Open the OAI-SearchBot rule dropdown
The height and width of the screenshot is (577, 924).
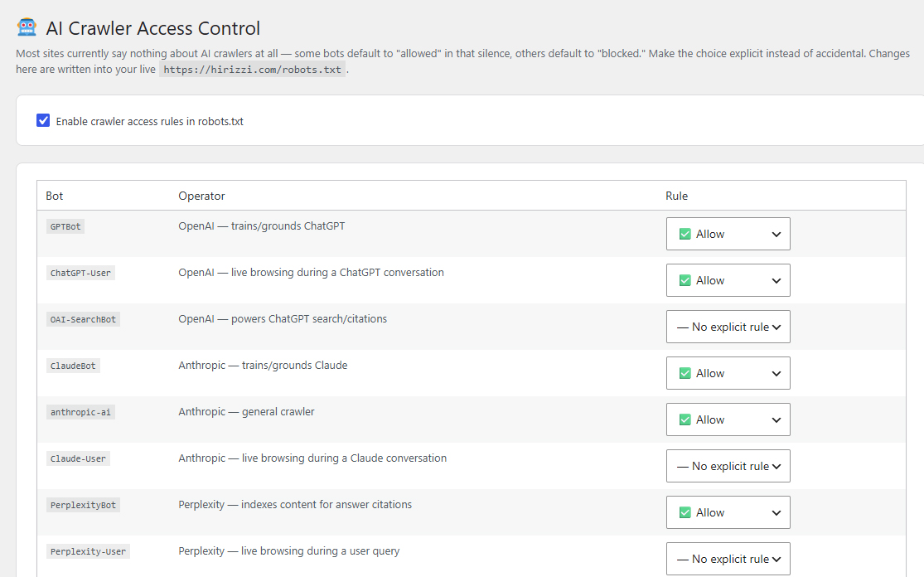point(728,327)
